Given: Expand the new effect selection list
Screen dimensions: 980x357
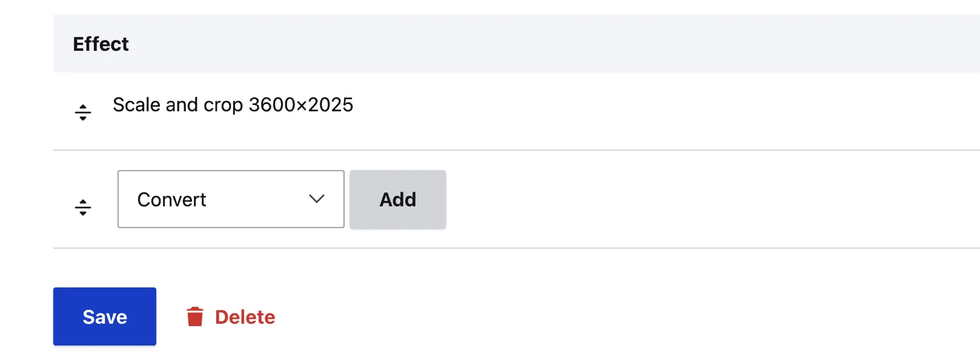Looking at the screenshot, I should [x=230, y=199].
